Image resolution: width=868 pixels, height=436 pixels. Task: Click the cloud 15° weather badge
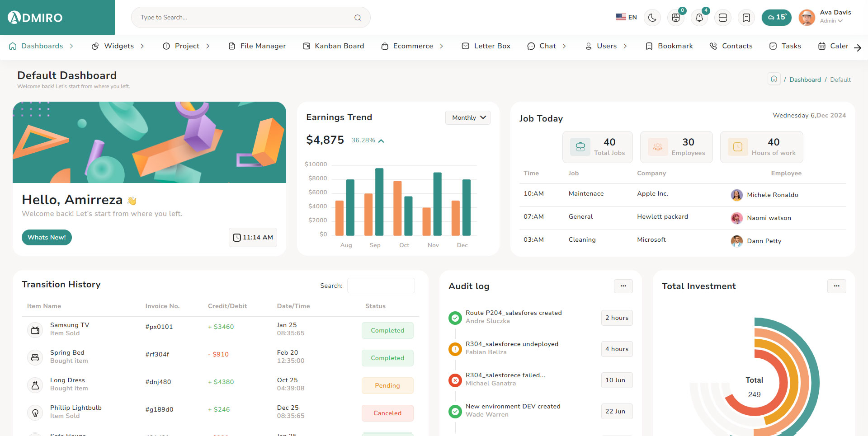(776, 18)
